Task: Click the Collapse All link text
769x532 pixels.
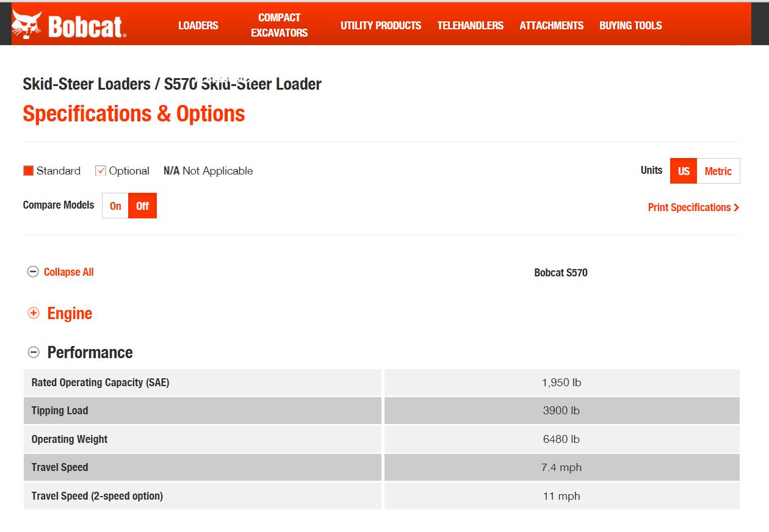Action: pyautogui.click(x=69, y=272)
